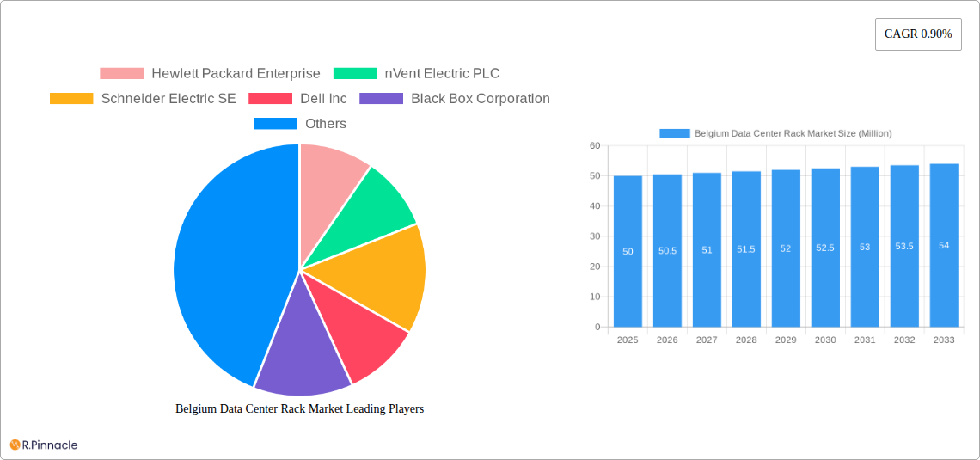Image resolution: width=980 pixels, height=460 pixels.
Task: Click the 2031 bar labeled 53
Action: [865, 247]
